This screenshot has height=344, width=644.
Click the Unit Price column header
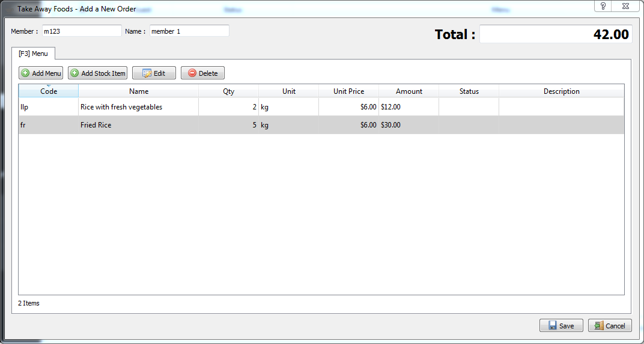pyautogui.click(x=348, y=91)
